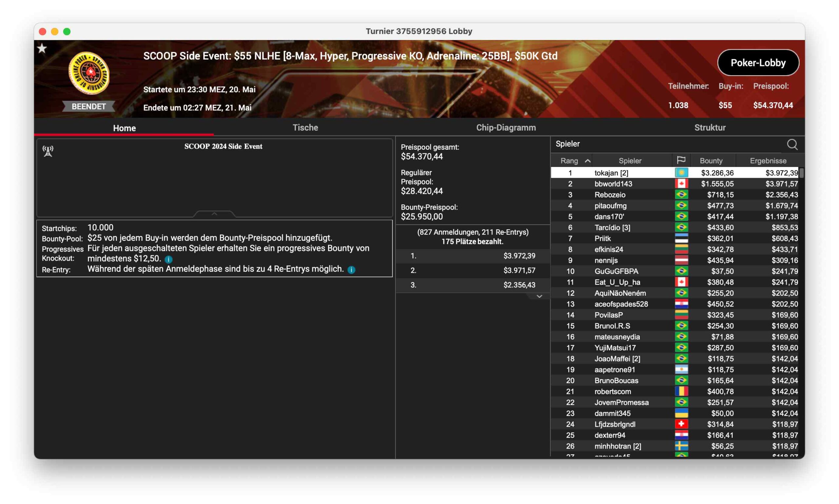
Task: Open the player search magnifier
Action: tap(792, 145)
